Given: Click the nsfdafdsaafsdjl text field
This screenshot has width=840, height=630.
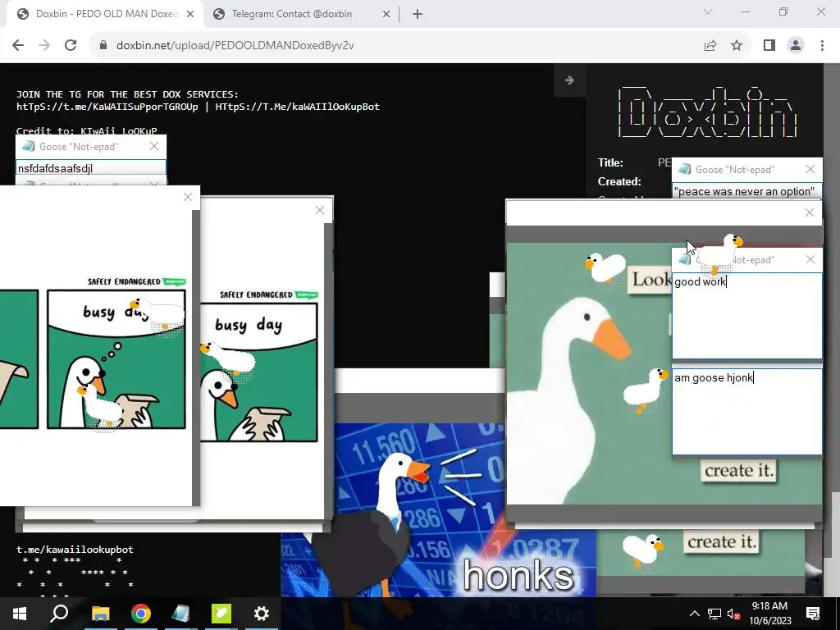Looking at the screenshot, I should 90,168.
